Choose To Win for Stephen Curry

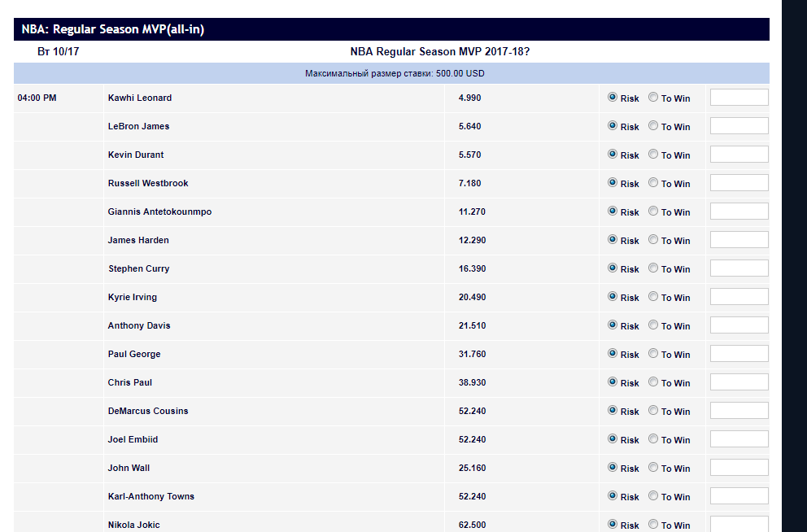[x=653, y=268]
